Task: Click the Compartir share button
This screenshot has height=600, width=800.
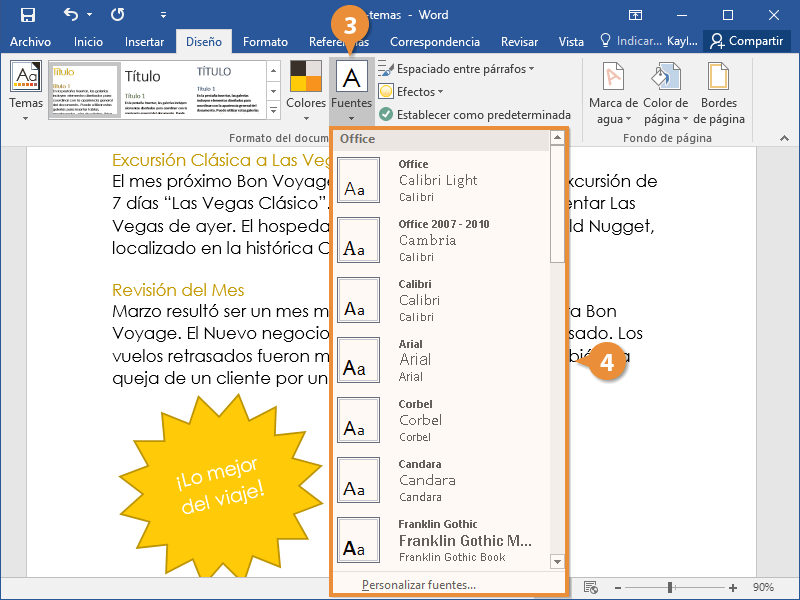Action: pyautogui.click(x=746, y=41)
